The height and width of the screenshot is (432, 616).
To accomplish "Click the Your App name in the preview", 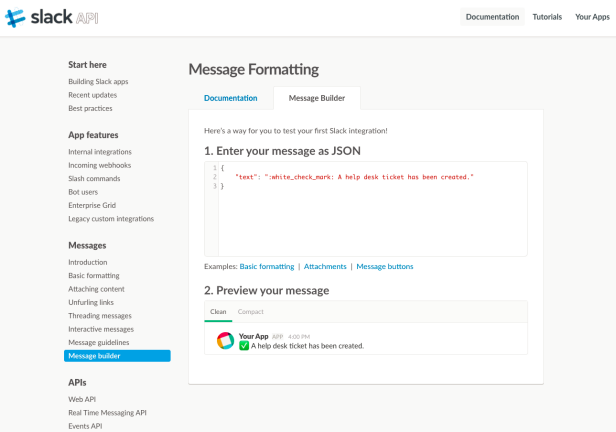I will click(x=253, y=336).
